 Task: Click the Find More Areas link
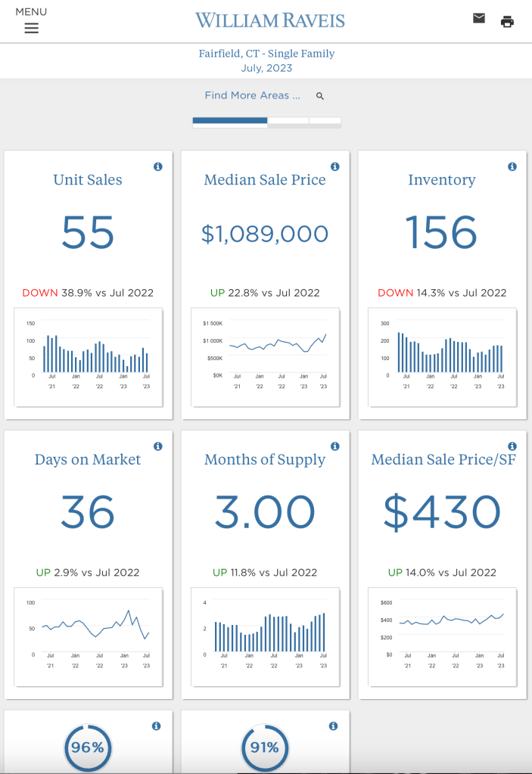click(252, 96)
